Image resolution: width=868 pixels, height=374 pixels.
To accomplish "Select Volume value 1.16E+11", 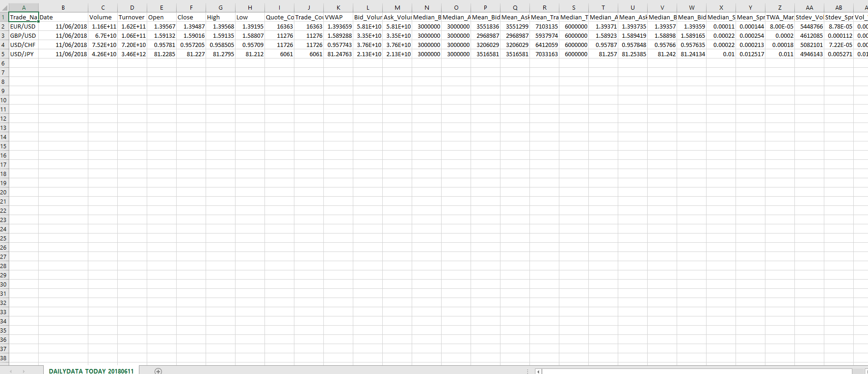I will [103, 26].
